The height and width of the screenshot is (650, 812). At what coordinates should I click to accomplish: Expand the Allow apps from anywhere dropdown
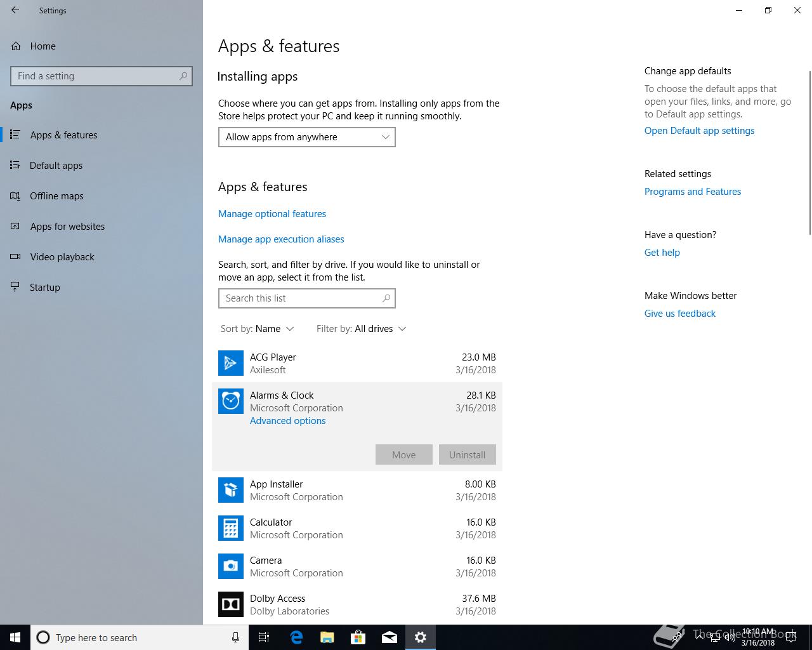(307, 137)
